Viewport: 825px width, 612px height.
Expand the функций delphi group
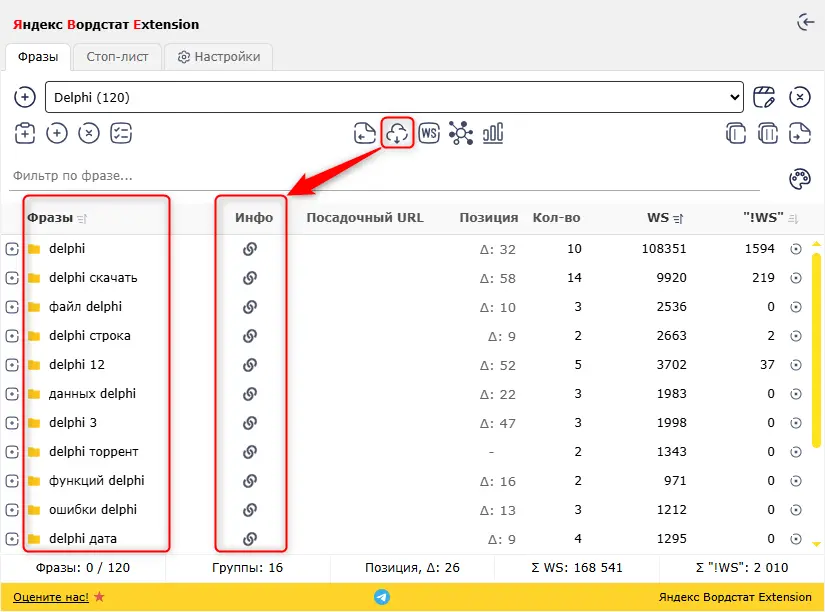[12, 480]
